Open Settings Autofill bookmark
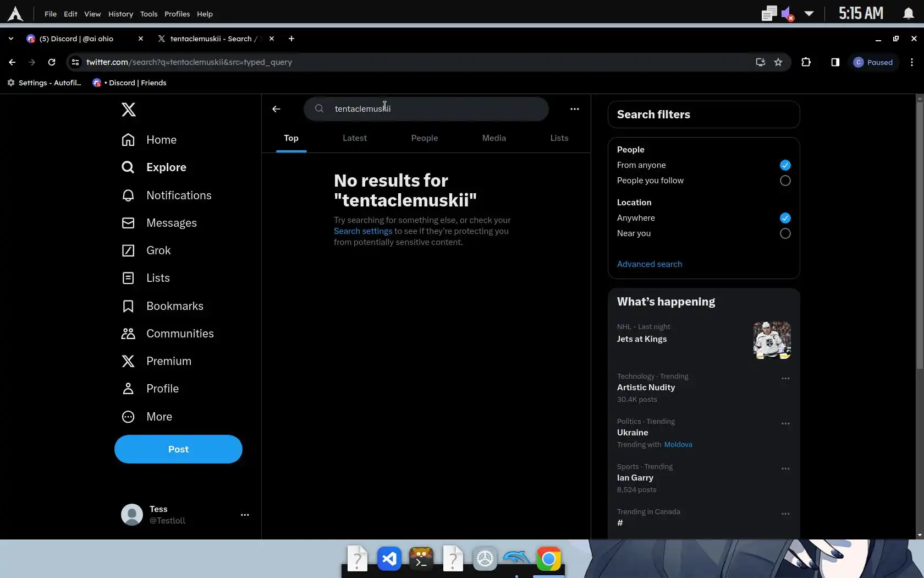924x578 pixels. pos(44,83)
